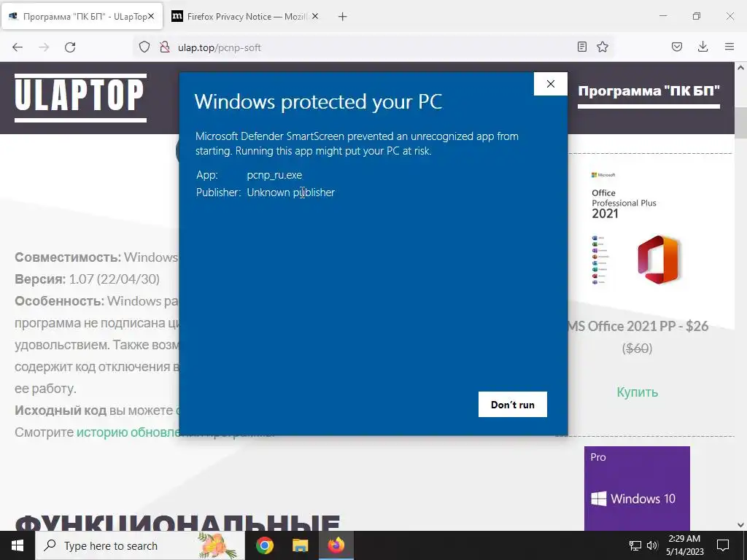Viewport: 747px width, 560px height.
Task: Click the scrollbar down arrow
Action: coord(740,525)
